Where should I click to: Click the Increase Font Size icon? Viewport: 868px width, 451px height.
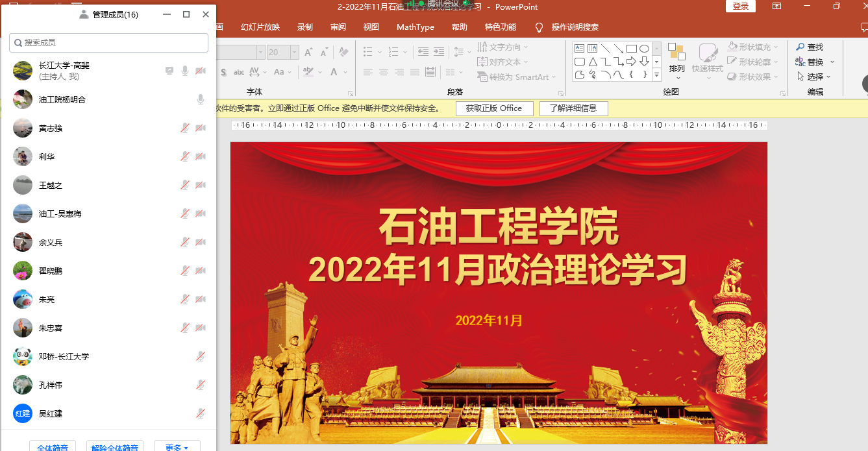point(308,52)
